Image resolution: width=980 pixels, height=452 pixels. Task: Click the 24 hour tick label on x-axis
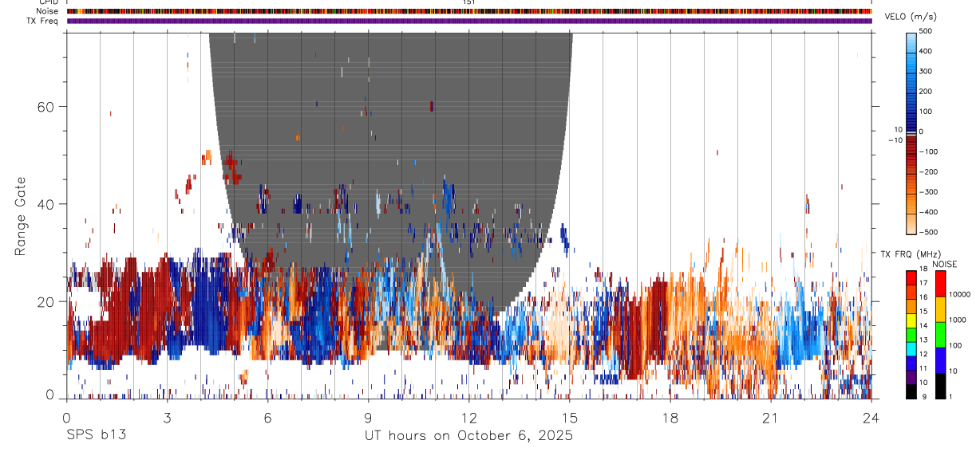pyautogui.click(x=871, y=417)
